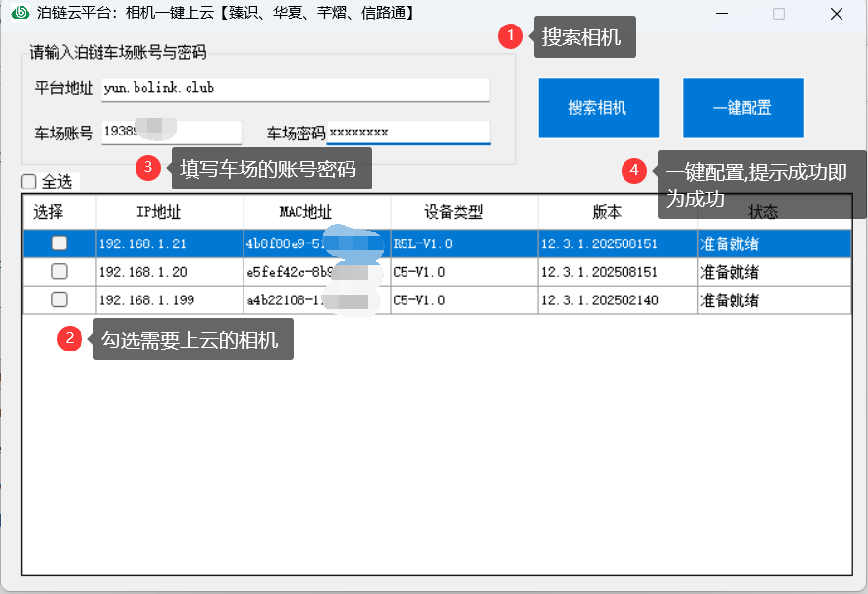Click the 版本 column header
868x594 pixels.
pos(618,212)
